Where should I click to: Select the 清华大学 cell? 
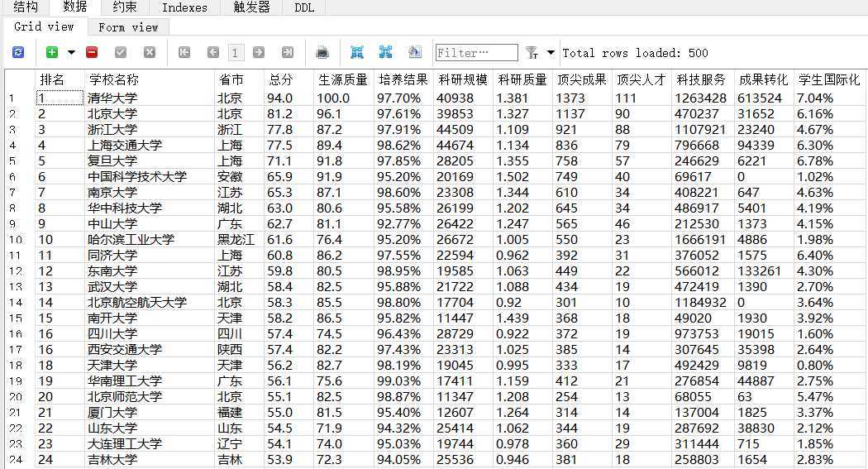pos(150,98)
